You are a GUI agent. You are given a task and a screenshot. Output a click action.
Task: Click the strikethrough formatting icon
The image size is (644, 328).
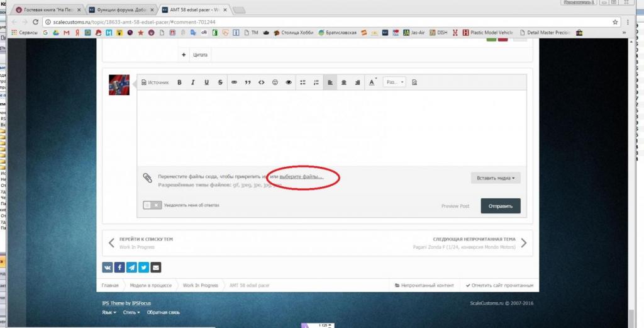point(220,82)
